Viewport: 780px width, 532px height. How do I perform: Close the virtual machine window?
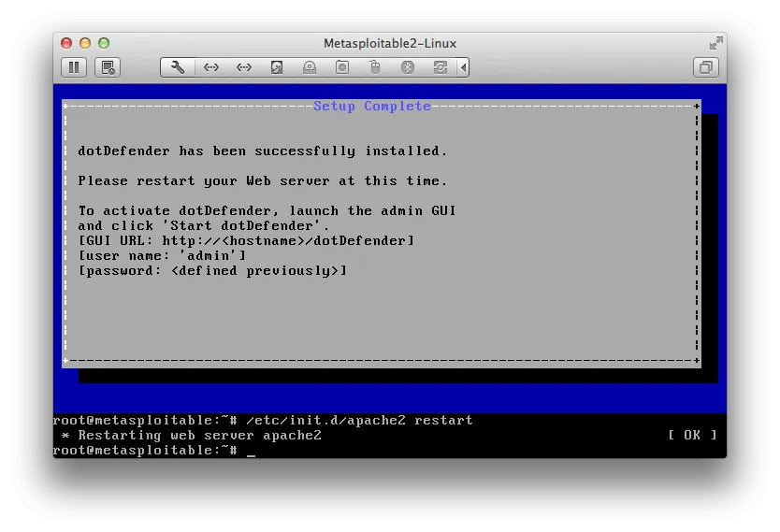tap(66, 43)
